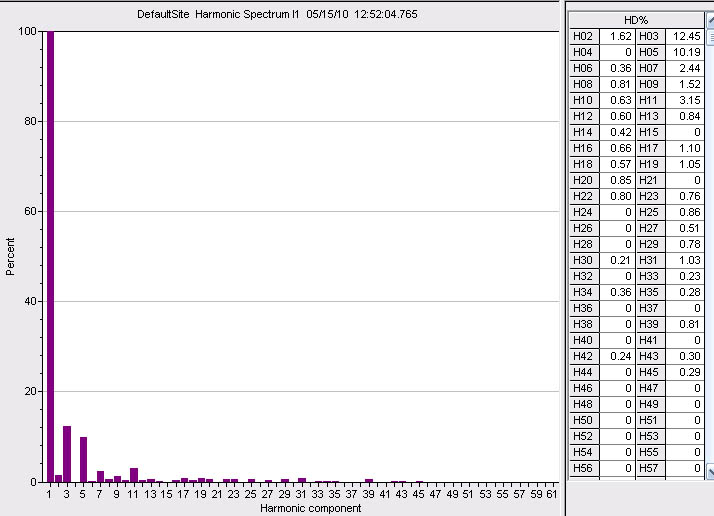Select the H02 value 1.62
This screenshot has height=516, width=714.
tap(617, 36)
